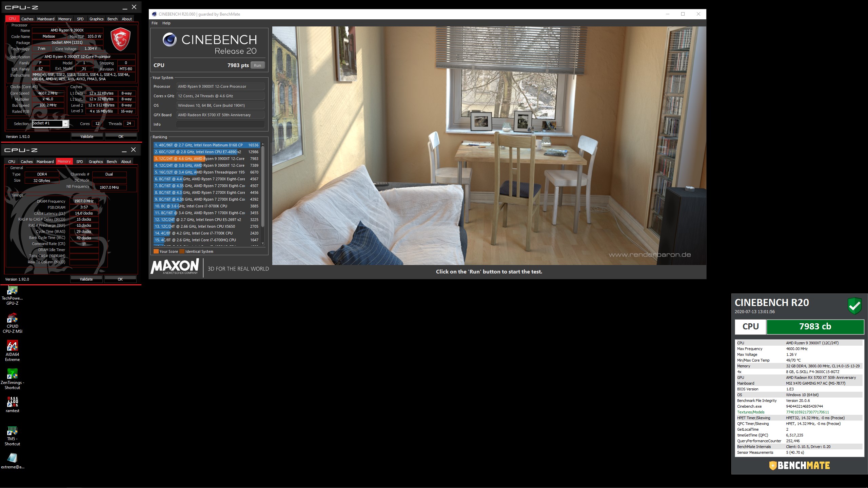Click the Identical System legend swatch
The height and width of the screenshot is (488, 868).
click(182, 251)
